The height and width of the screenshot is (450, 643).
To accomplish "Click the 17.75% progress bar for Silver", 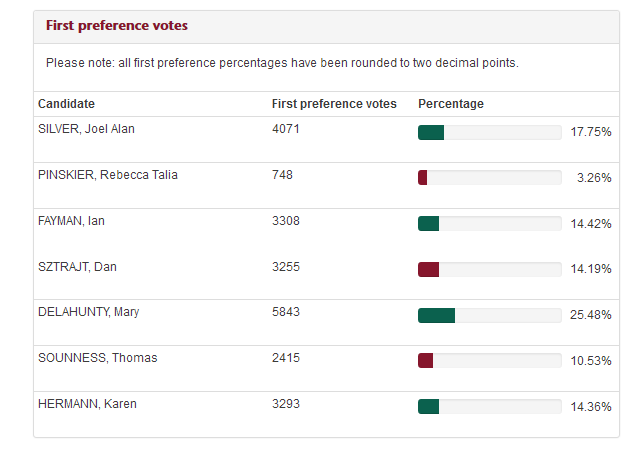I will (x=489, y=132).
